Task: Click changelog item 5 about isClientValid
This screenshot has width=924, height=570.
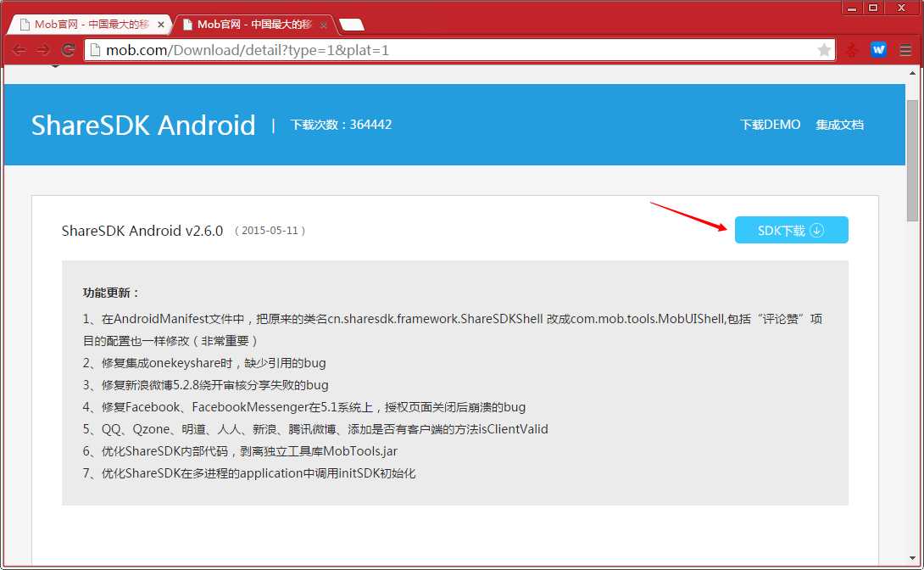Action: point(315,429)
